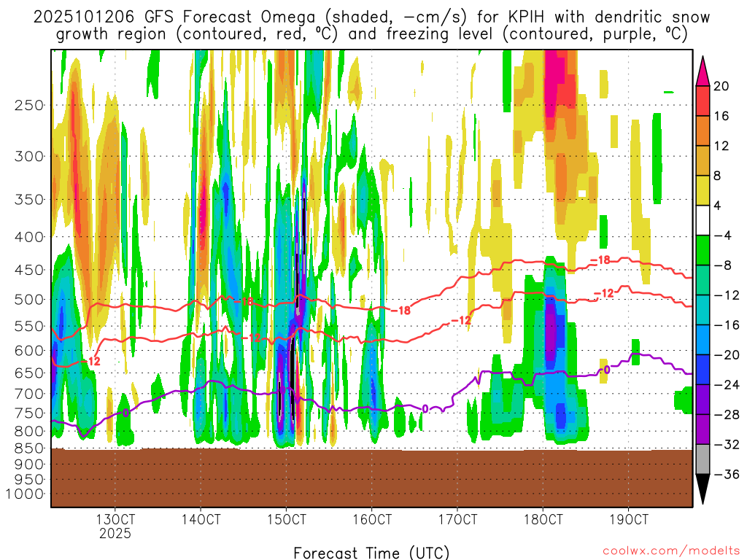
Task: Click the 2025 year label under 130CT
Action: [115, 534]
